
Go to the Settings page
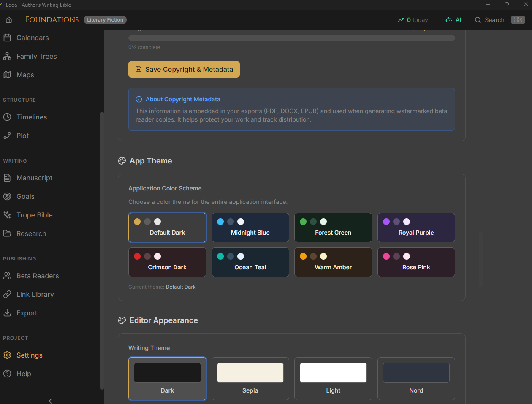(x=29, y=355)
